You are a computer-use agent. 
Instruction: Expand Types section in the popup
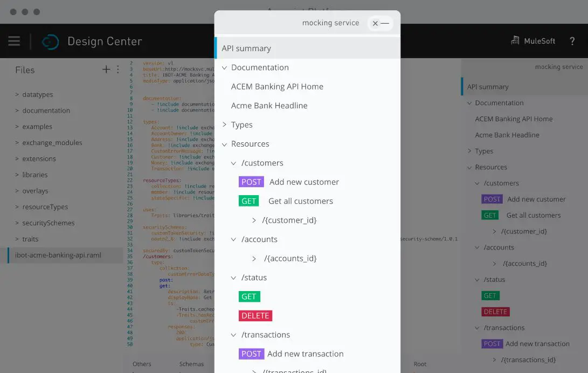pyautogui.click(x=224, y=125)
